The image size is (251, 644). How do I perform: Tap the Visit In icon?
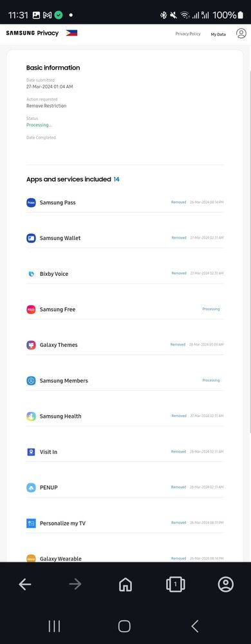(x=31, y=452)
